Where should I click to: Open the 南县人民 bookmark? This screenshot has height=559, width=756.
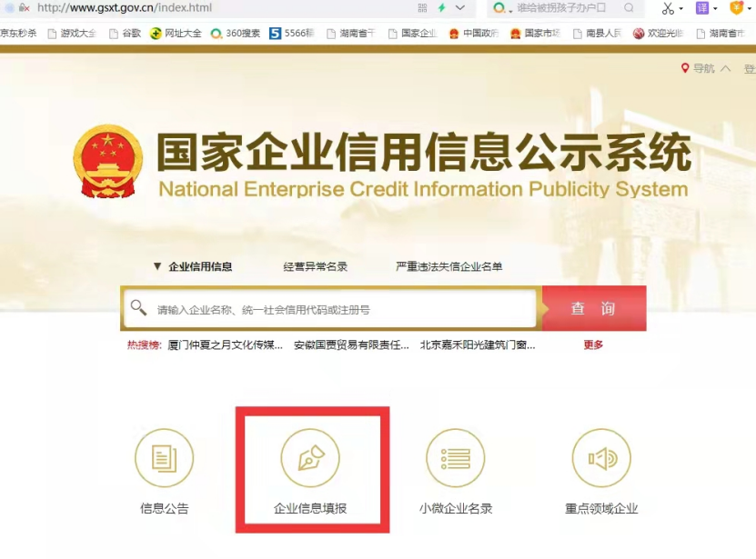click(598, 34)
